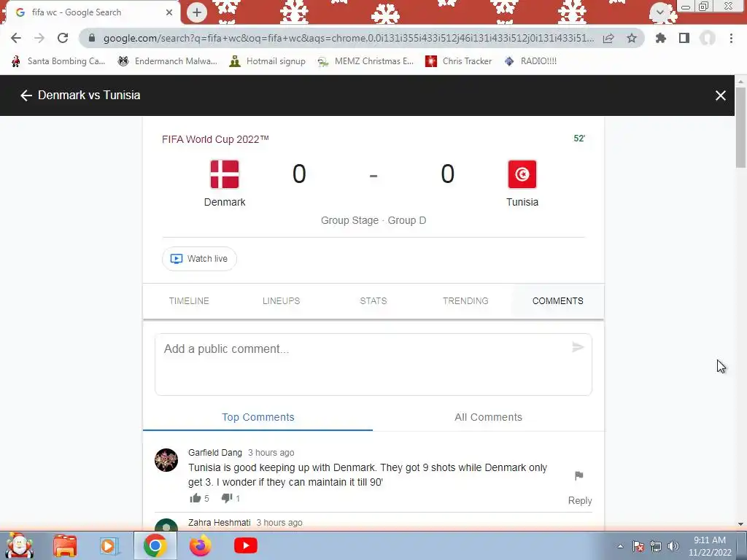Click the Garfield Dang commenter name
Image resolution: width=747 pixels, height=560 pixels.
click(215, 452)
